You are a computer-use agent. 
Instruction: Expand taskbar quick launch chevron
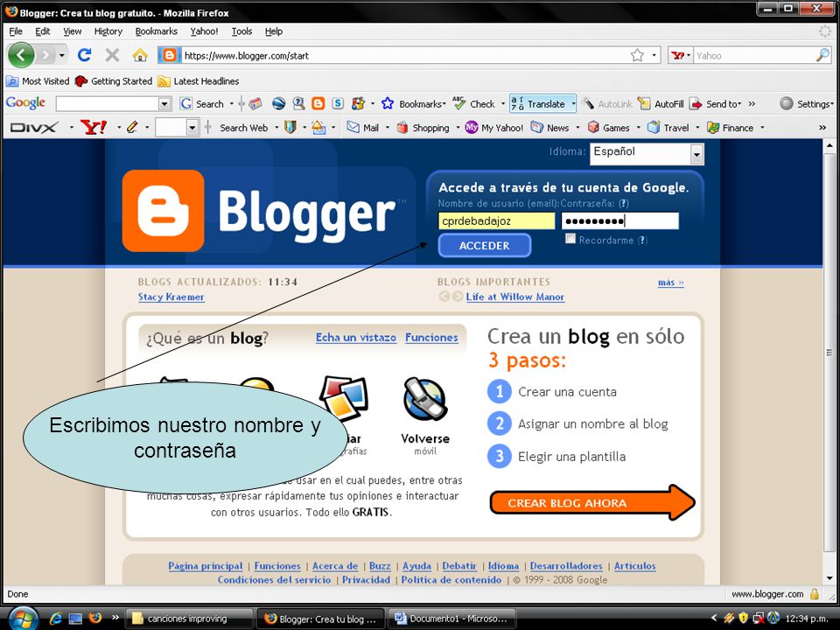[x=115, y=618]
